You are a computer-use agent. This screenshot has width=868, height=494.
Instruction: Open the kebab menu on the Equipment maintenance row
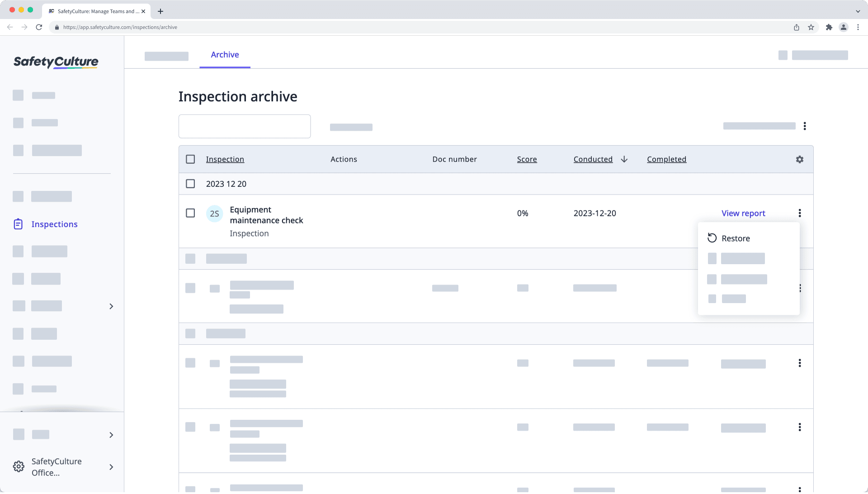coord(800,213)
